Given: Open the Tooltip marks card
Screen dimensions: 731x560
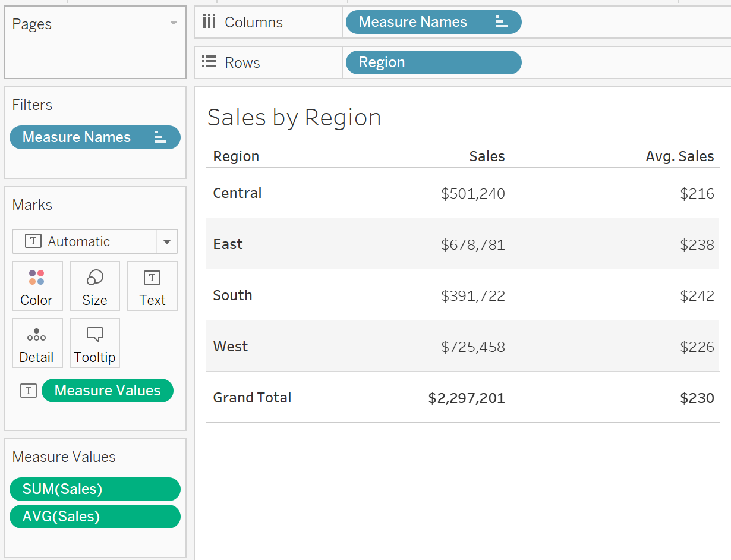Looking at the screenshot, I should 95,343.
